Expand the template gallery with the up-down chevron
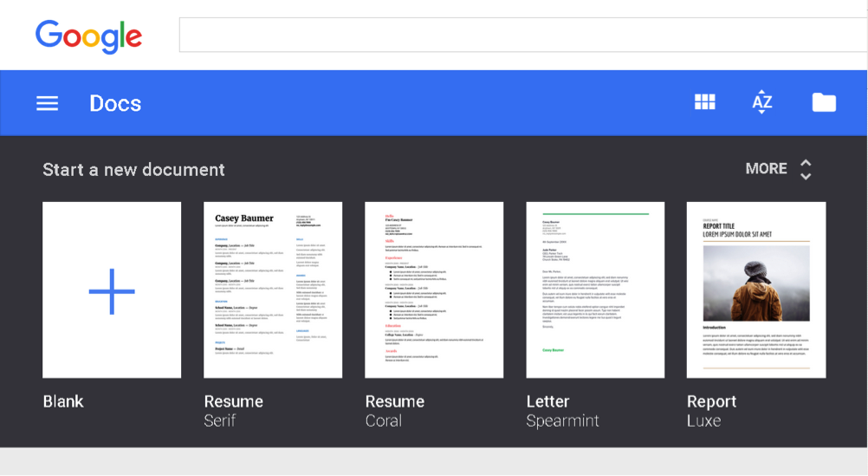 806,169
